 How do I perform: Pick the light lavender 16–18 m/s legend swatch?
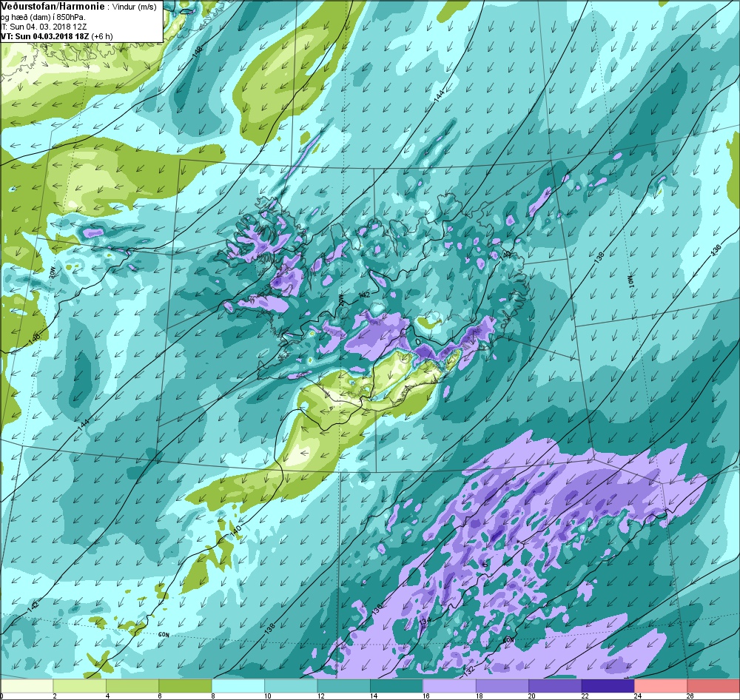click(x=449, y=685)
